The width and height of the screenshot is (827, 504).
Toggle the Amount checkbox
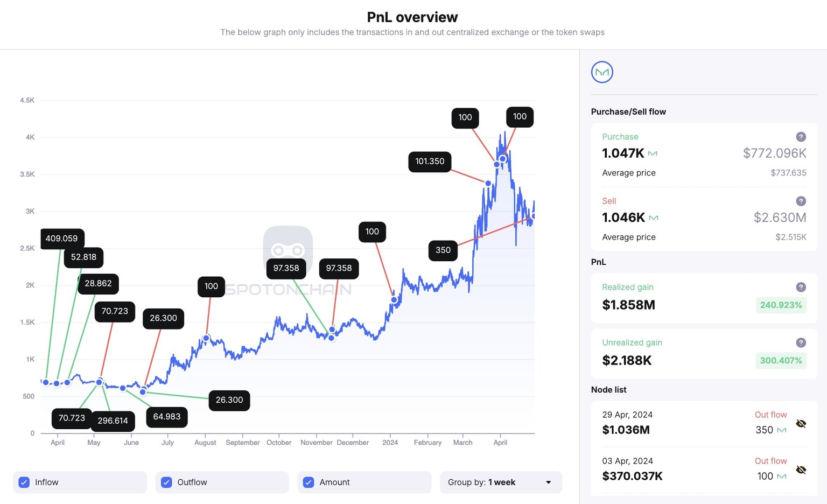309,482
